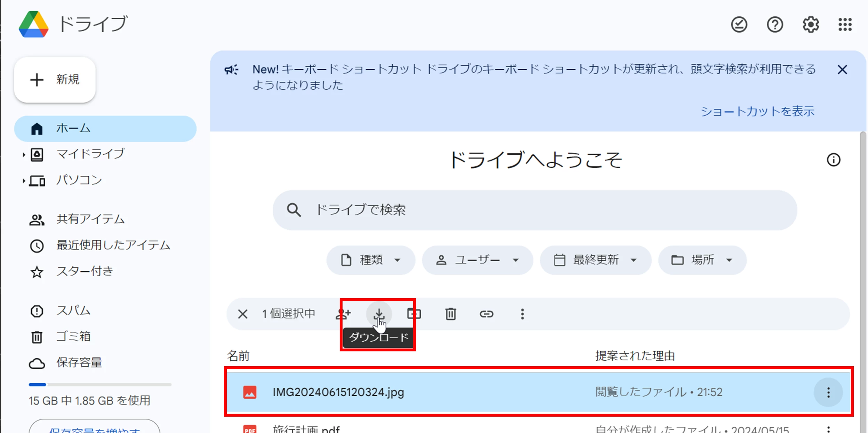The image size is (868, 433).
Task: Open the ユーザー filter dropdown
Action: 477,260
